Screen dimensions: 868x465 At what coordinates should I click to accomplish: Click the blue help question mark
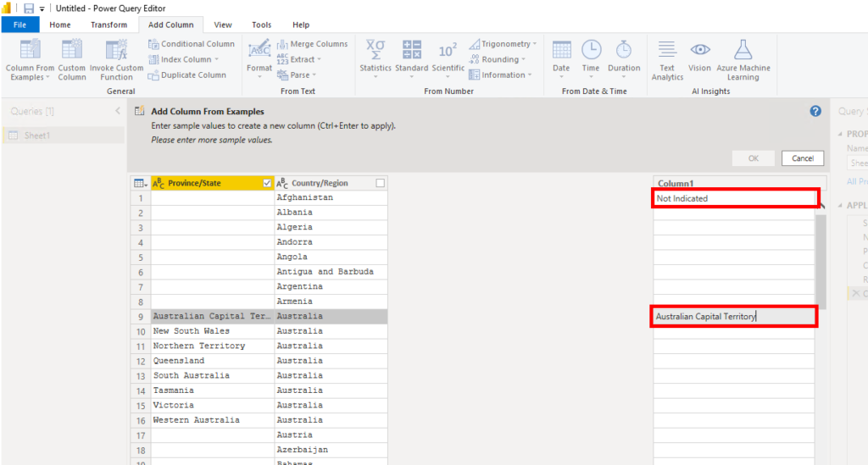tap(815, 111)
